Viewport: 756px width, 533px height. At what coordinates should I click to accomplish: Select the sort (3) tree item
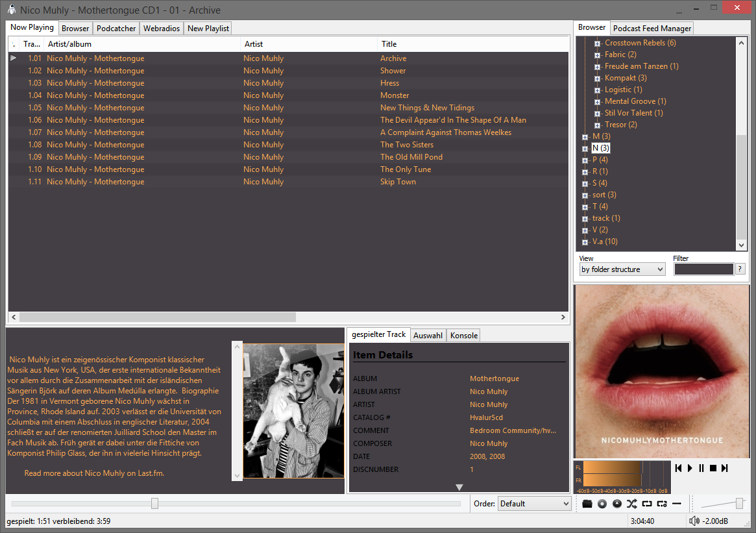pyautogui.click(x=604, y=195)
